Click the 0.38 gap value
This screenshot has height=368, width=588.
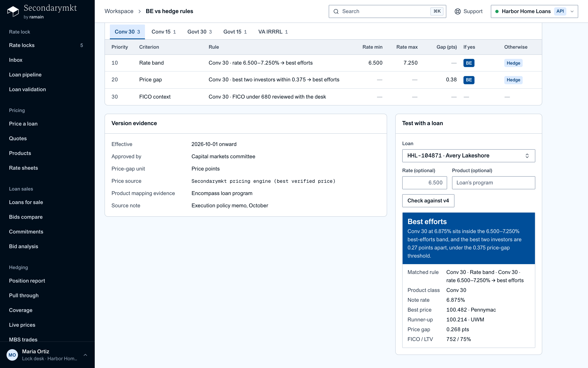point(451,80)
